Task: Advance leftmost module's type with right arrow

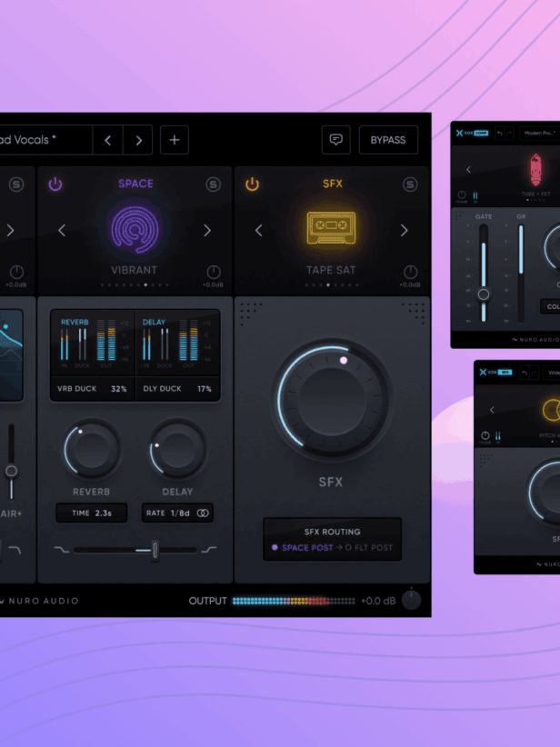Action: coord(11,231)
